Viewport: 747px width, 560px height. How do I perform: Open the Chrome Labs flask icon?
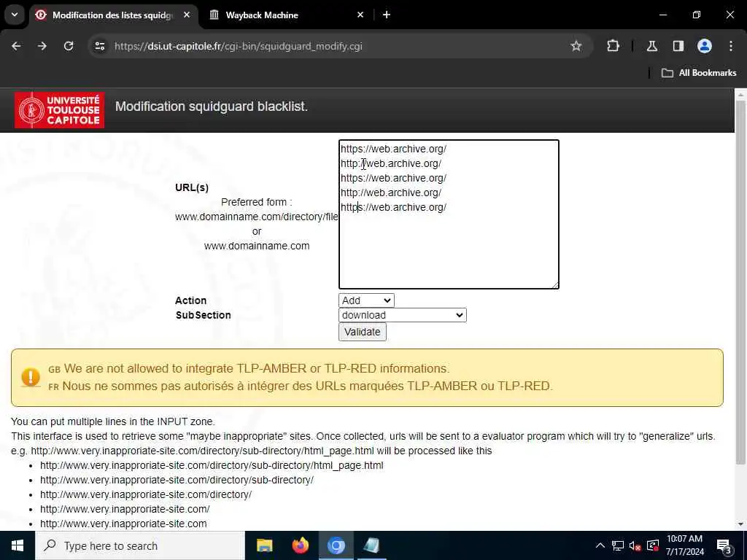652,46
